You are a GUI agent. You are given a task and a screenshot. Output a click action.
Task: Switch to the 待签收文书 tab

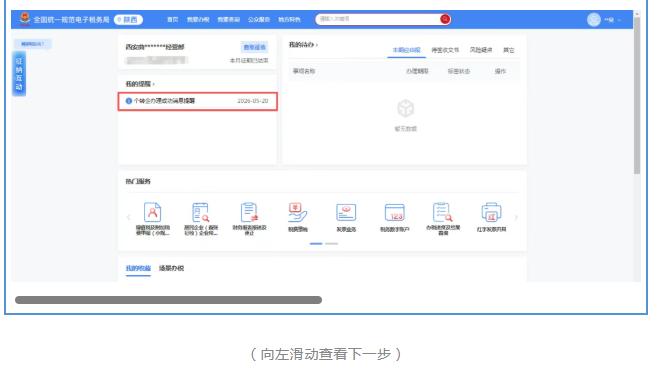coord(445,50)
